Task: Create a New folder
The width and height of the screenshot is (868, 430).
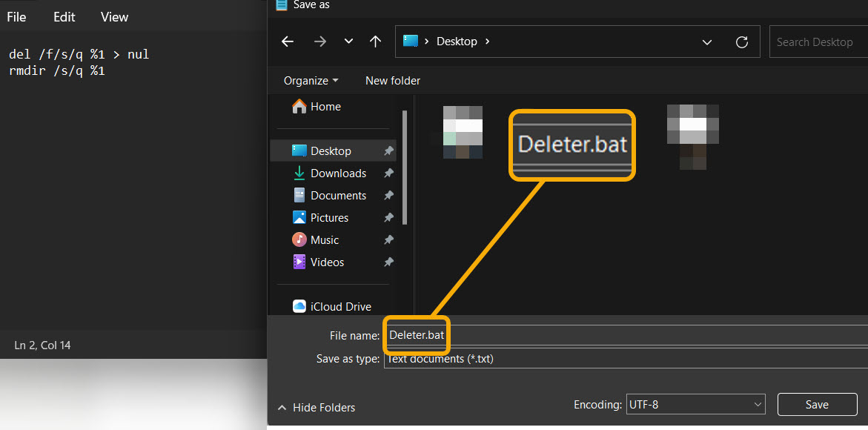Action: click(x=392, y=80)
